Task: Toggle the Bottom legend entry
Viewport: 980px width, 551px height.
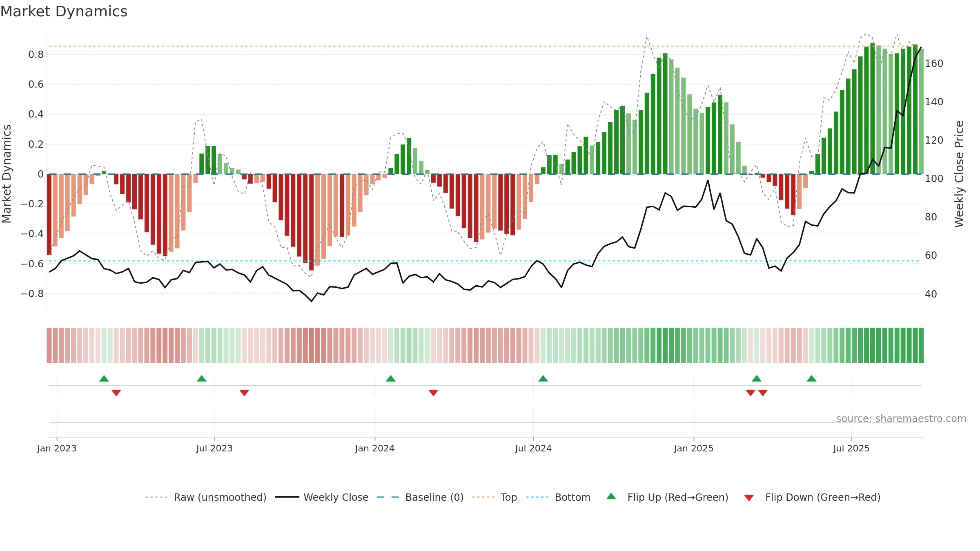Action: pos(558,497)
